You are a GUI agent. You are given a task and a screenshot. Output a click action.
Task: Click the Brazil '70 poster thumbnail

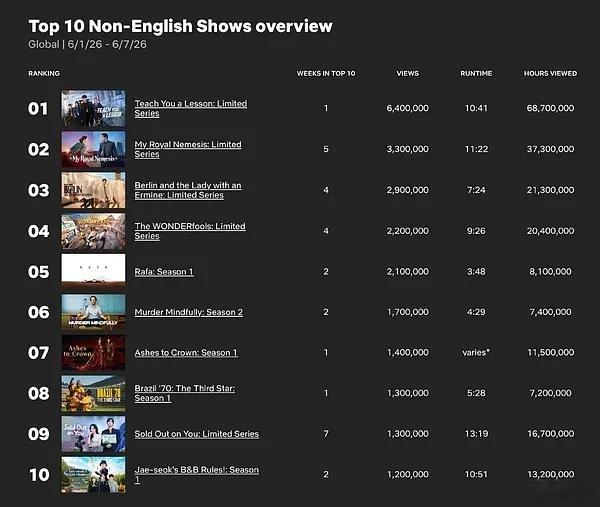[x=93, y=393]
